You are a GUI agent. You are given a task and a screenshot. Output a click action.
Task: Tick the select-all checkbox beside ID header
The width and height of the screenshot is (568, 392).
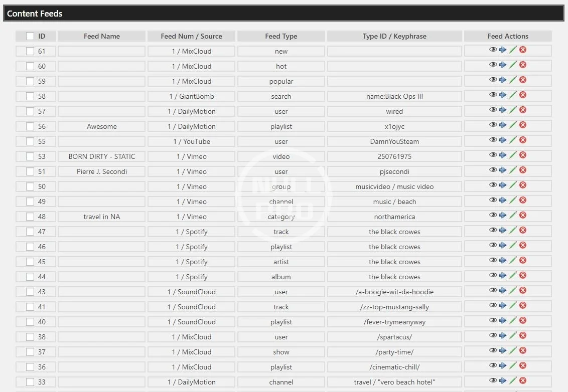click(30, 36)
